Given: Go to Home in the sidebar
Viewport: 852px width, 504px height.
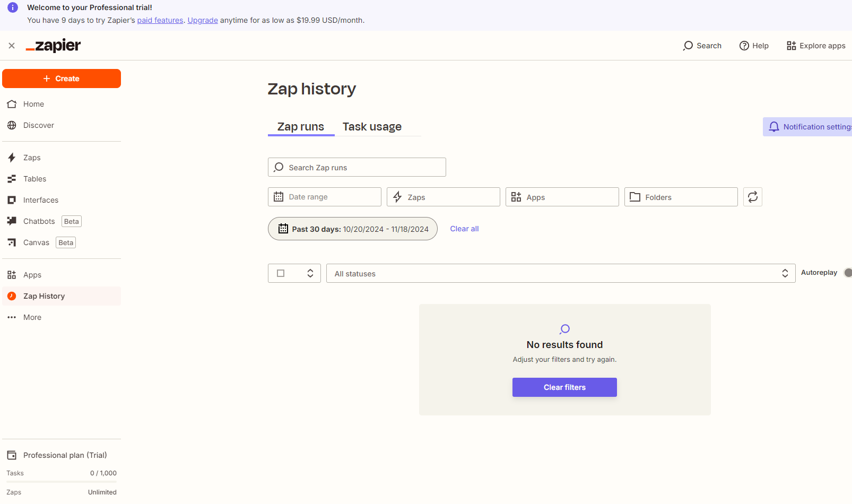Looking at the screenshot, I should pyautogui.click(x=62, y=104).
